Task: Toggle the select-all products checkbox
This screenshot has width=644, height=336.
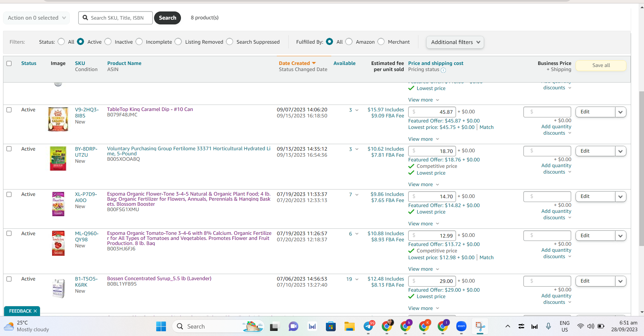Action: [x=9, y=63]
